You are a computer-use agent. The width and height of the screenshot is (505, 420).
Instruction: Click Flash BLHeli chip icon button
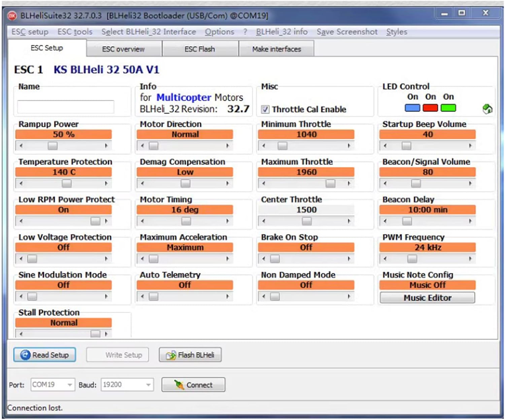[190, 355]
